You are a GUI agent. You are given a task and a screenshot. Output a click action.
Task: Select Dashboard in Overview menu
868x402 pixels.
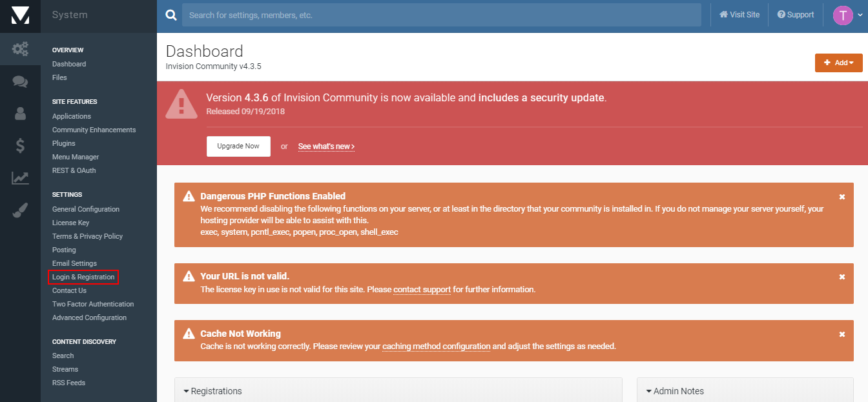click(69, 64)
